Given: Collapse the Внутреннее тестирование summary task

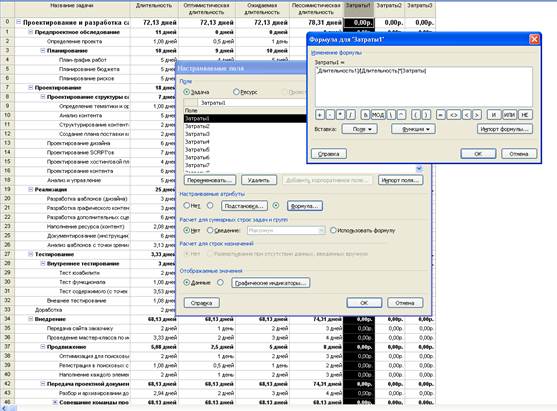Looking at the screenshot, I should (43, 263).
